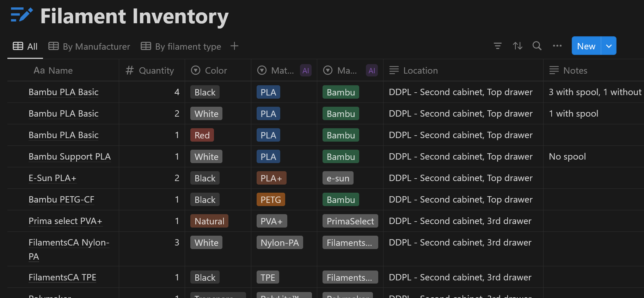This screenshot has height=298, width=644.
Task: Add a new view with plus icon
Action: click(x=234, y=46)
